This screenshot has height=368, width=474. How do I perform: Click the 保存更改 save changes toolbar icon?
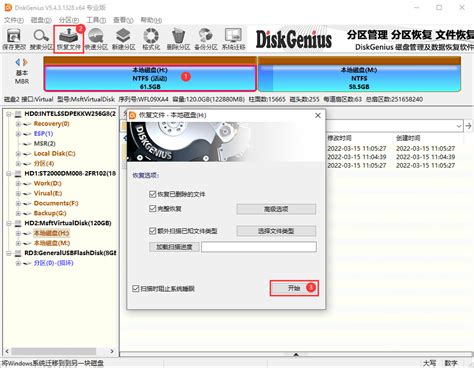(x=14, y=39)
